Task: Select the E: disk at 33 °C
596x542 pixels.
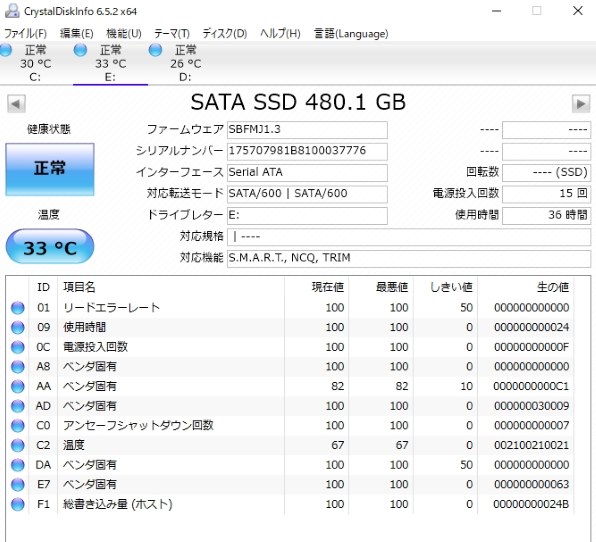Action: click(x=110, y=63)
